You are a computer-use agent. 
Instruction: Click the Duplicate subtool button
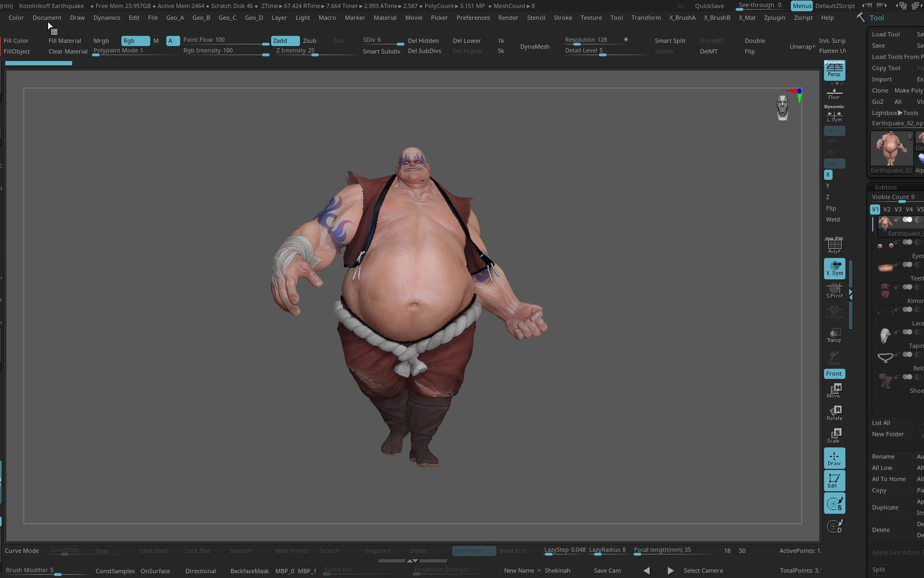885,507
